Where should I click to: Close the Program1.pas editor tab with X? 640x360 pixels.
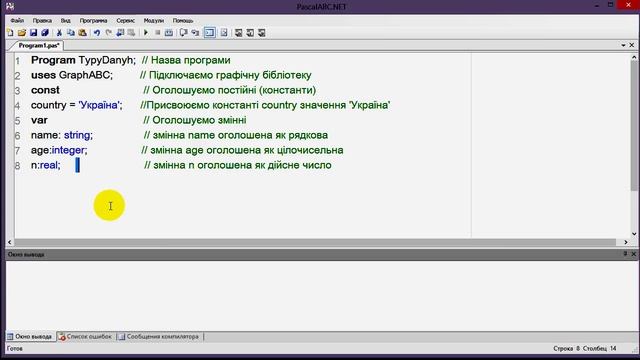click(632, 45)
